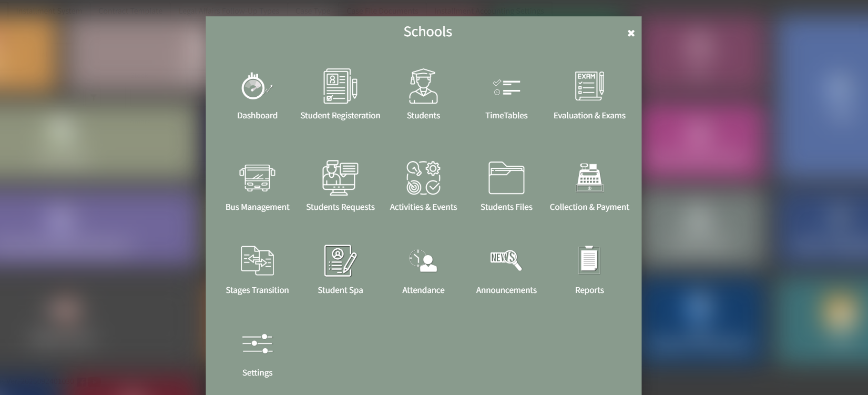Open Collection & Payment cash register icon
The image size is (868, 395).
click(589, 178)
